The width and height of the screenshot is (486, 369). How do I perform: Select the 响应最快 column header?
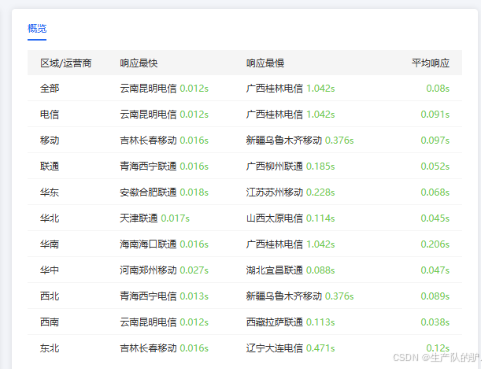click(139, 63)
